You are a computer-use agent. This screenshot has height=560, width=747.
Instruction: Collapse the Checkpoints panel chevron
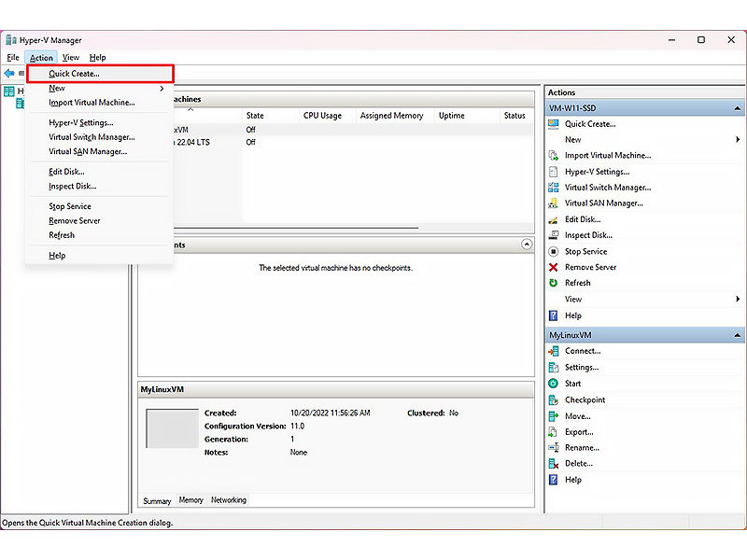527,245
